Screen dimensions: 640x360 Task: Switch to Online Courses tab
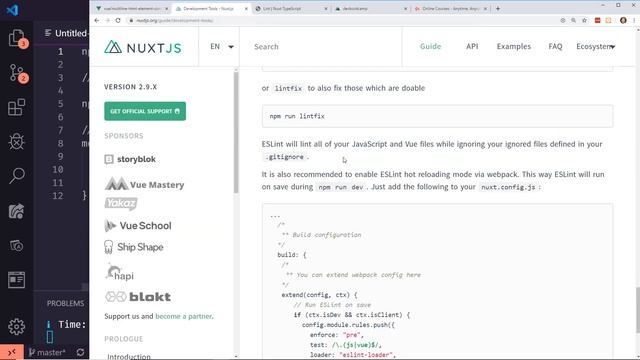coord(451,9)
